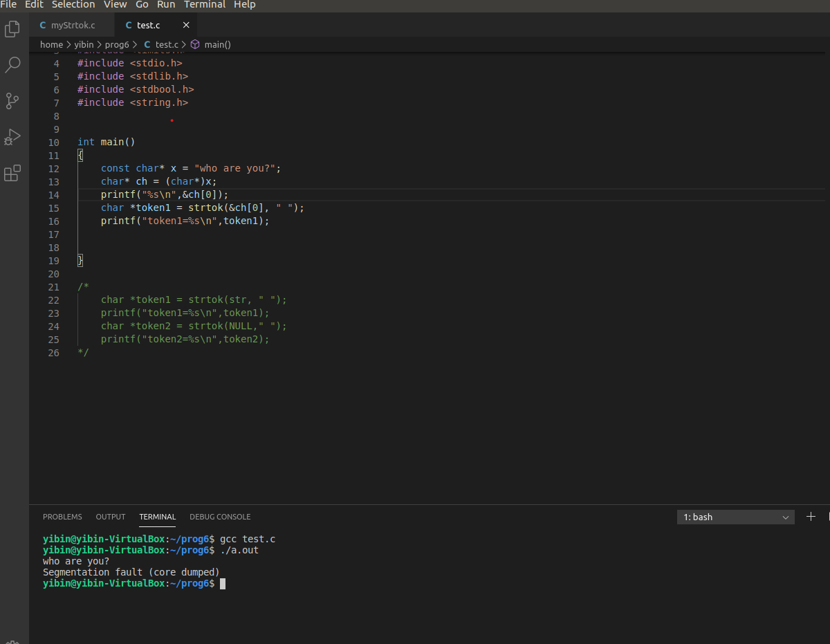The image size is (830, 644).
Task: Open the View menu
Action: pos(116,5)
